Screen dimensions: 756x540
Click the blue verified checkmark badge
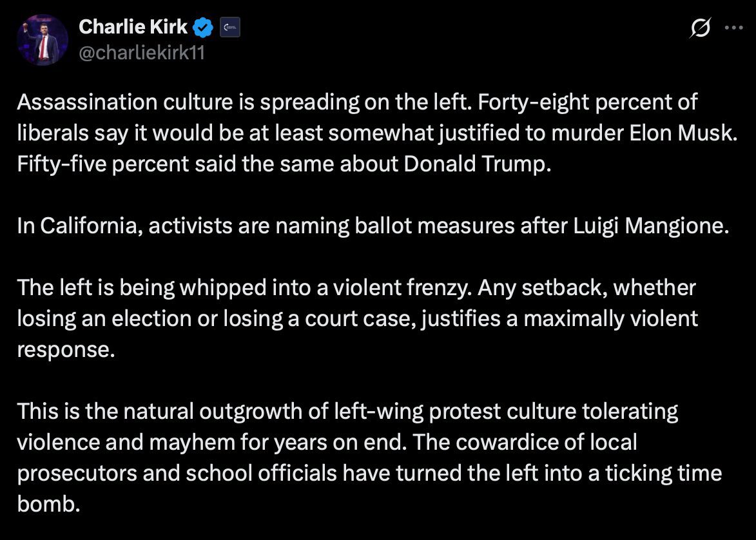coord(203,27)
